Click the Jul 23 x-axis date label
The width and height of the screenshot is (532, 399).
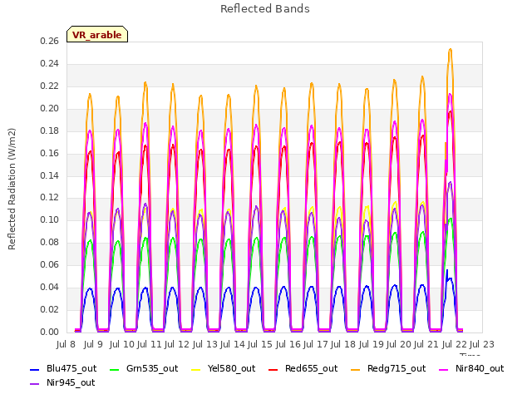pyautogui.click(x=482, y=344)
